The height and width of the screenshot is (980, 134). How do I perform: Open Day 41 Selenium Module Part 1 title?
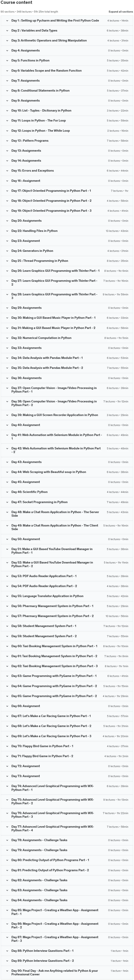(57, 437)
